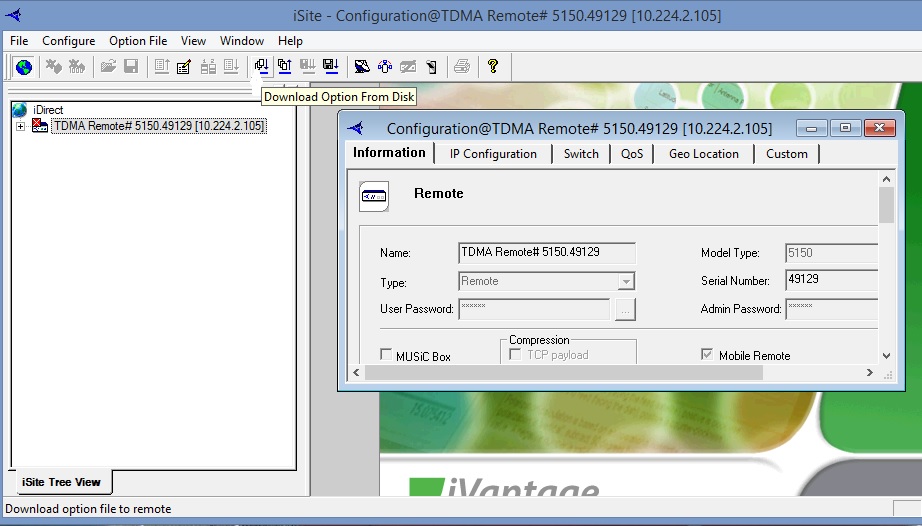Minimize the Configuration child window

[x=811, y=128]
